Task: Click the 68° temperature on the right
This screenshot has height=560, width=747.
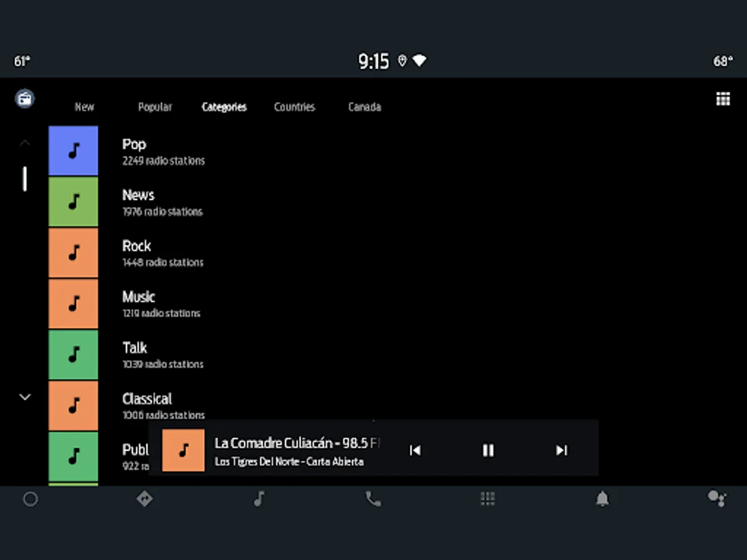Action: click(723, 62)
